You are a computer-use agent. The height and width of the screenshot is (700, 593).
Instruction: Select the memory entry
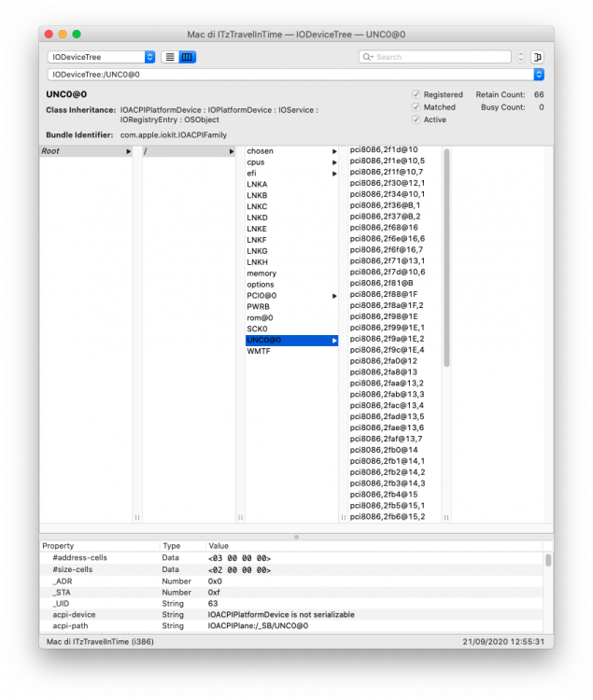(x=291, y=273)
